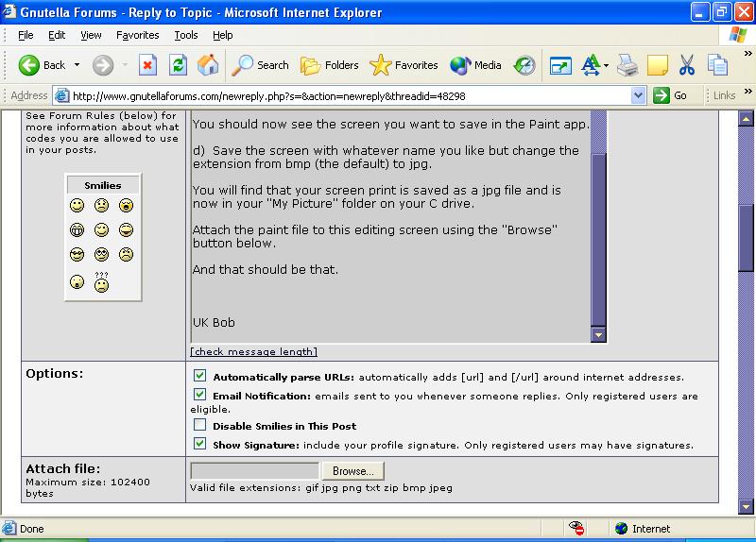Click the message box scroll down arrow

coord(598,334)
